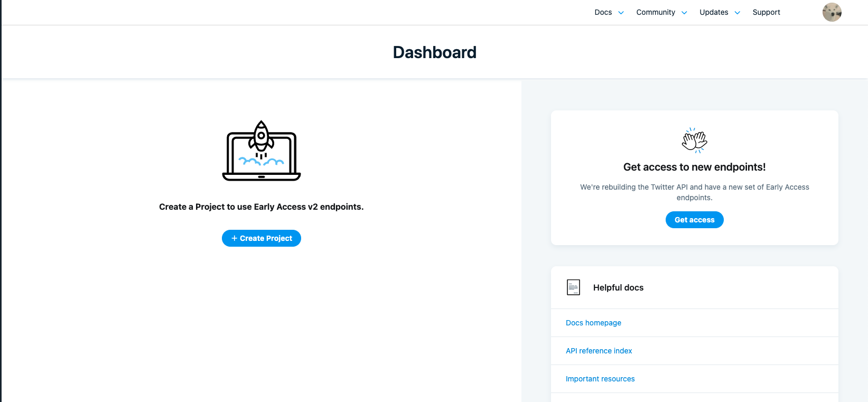This screenshot has width=868, height=402.
Task: Open the user profile avatar menu
Action: pos(832,12)
